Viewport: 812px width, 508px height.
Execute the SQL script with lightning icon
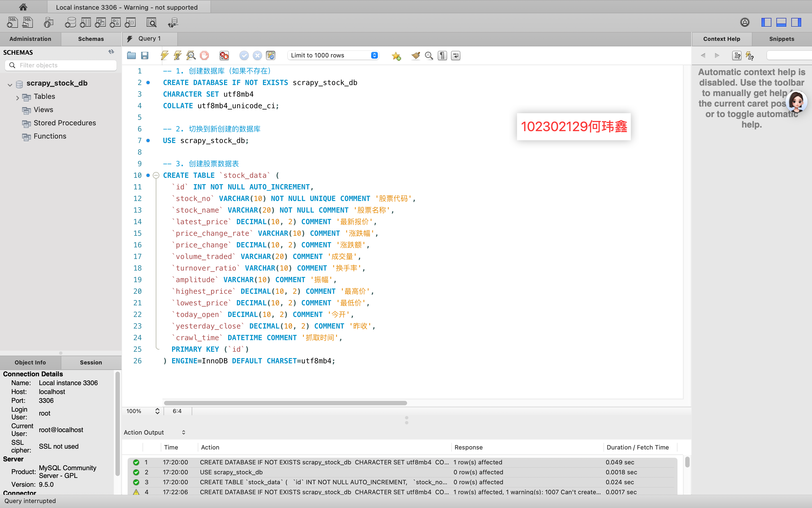164,55
